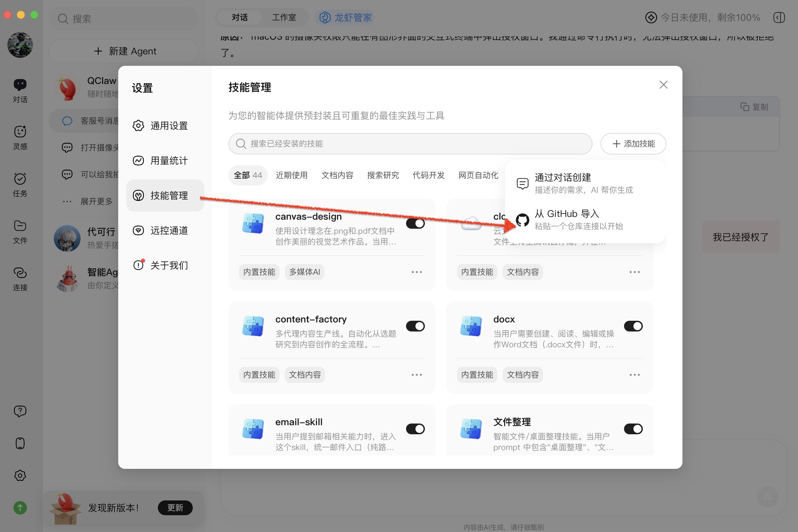
Task: Toggle the docx skill switch
Action: point(633,326)
